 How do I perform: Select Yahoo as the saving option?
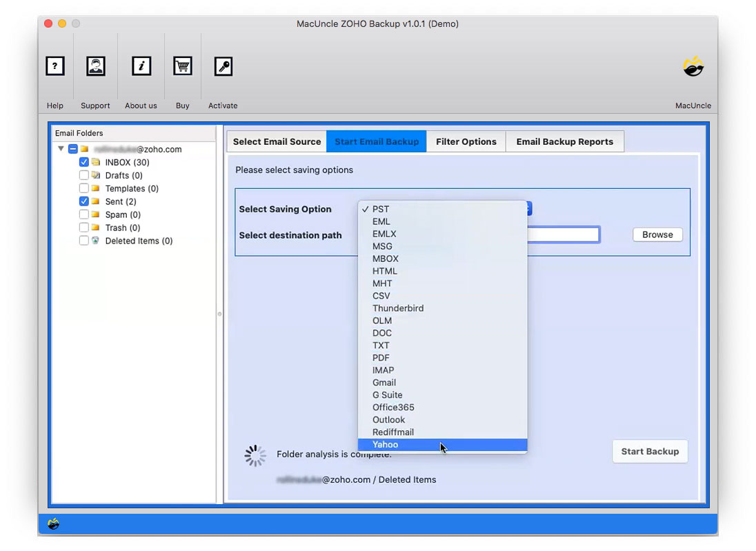[x=385, y=445]
